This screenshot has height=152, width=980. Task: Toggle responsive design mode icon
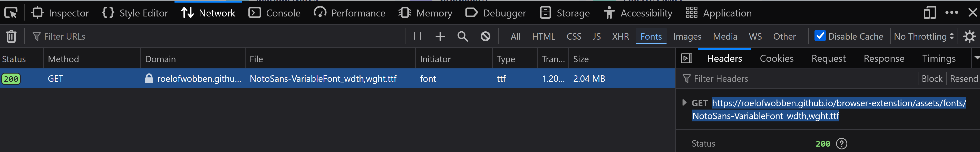point(929,13)
